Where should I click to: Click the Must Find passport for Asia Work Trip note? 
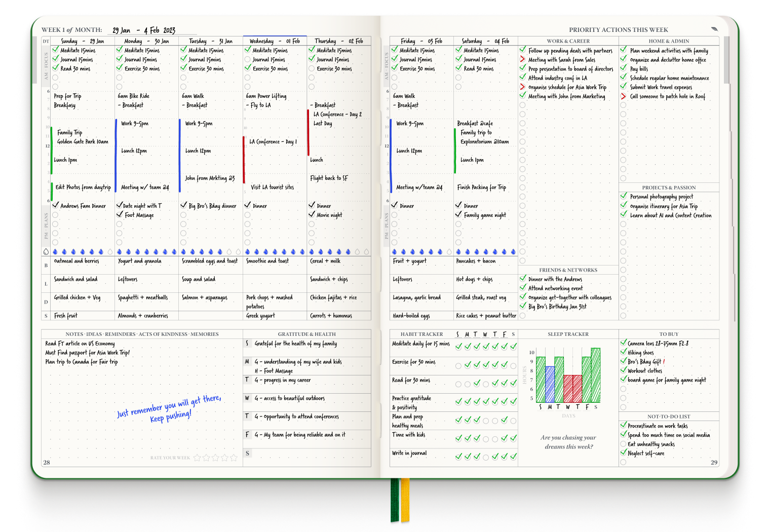coord(87,353)
